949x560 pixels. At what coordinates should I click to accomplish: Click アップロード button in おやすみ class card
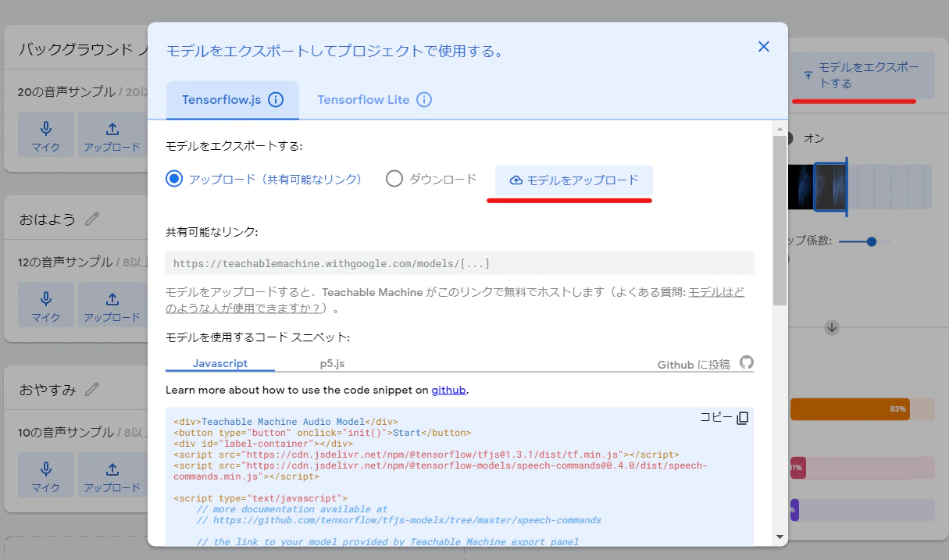112,475
